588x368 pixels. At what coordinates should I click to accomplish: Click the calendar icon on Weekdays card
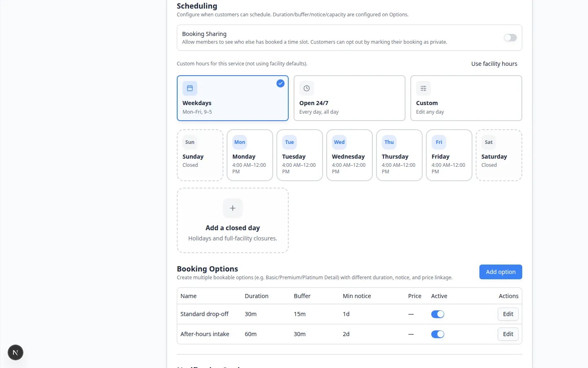click(x=190, y=88)
